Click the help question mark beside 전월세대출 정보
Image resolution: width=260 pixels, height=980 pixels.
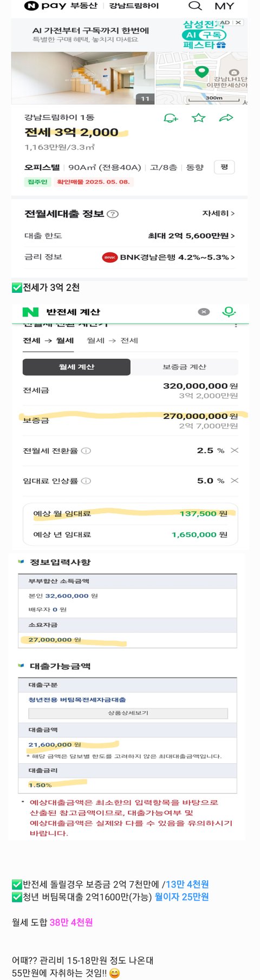point(113,214)
